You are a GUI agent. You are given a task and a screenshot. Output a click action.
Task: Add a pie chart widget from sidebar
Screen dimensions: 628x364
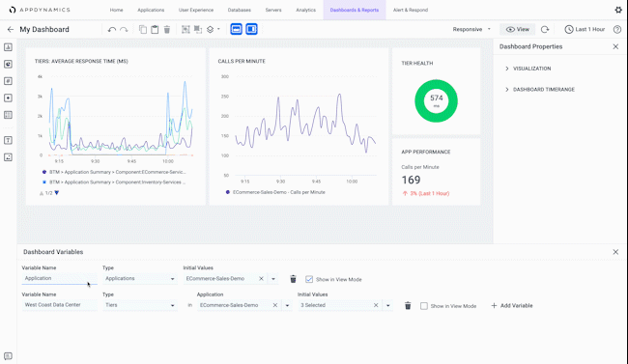pos(8,64)
